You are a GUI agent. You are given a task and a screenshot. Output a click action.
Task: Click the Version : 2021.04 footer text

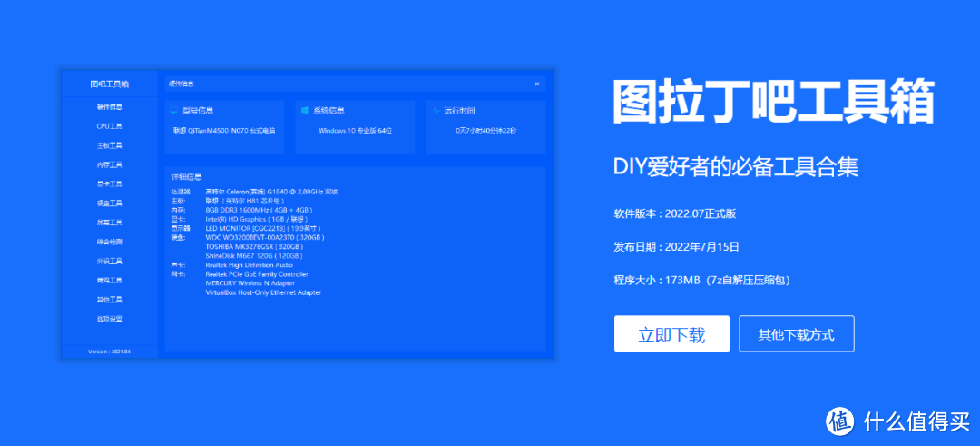pyautogui.click(x=110, y=352)
